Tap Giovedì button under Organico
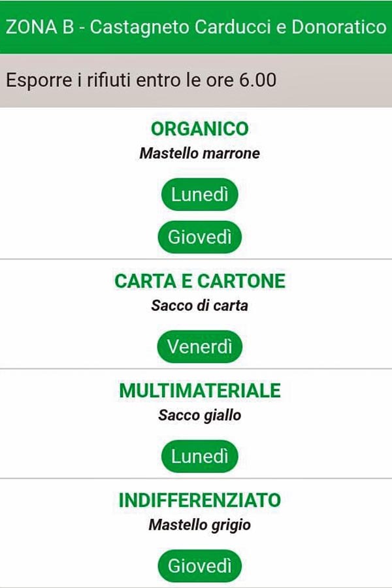Viewport: 392px width, 588px height. pyautogui.click(x=199, y=237)
